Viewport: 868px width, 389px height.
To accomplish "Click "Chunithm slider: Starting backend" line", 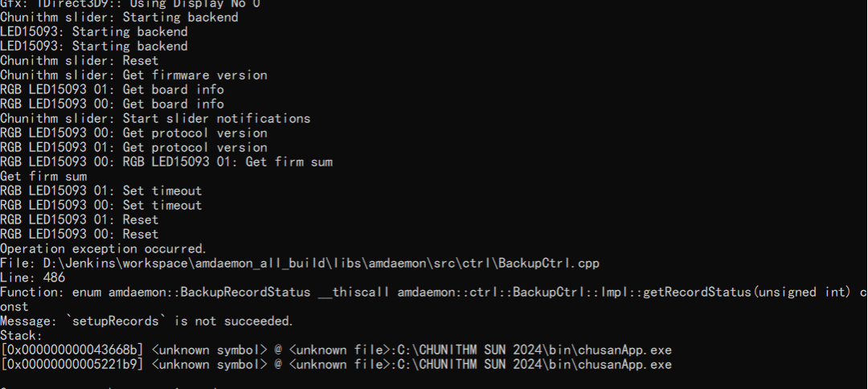I will click(119, 17).
